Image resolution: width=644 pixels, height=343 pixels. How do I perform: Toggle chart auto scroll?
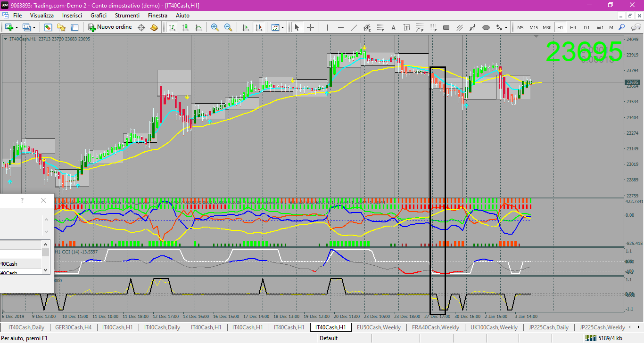click(x=245, y=27)
